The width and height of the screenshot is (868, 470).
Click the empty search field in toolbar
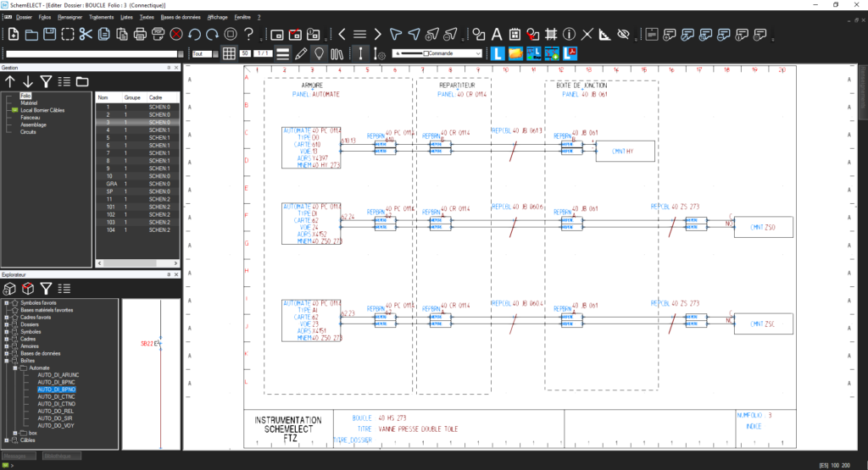(95, 54)
